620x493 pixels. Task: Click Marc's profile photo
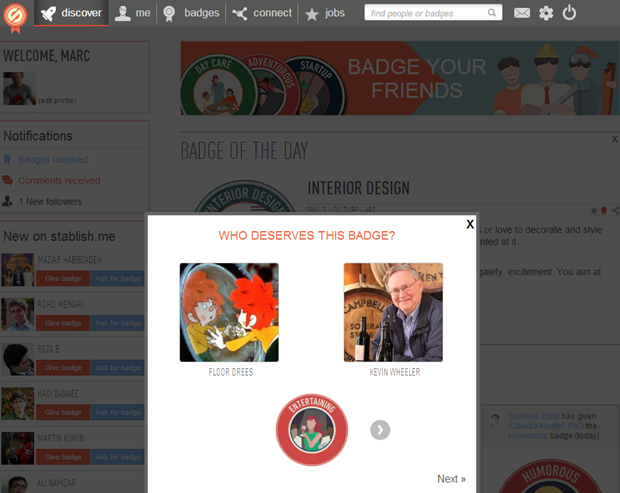pos(19,88)
